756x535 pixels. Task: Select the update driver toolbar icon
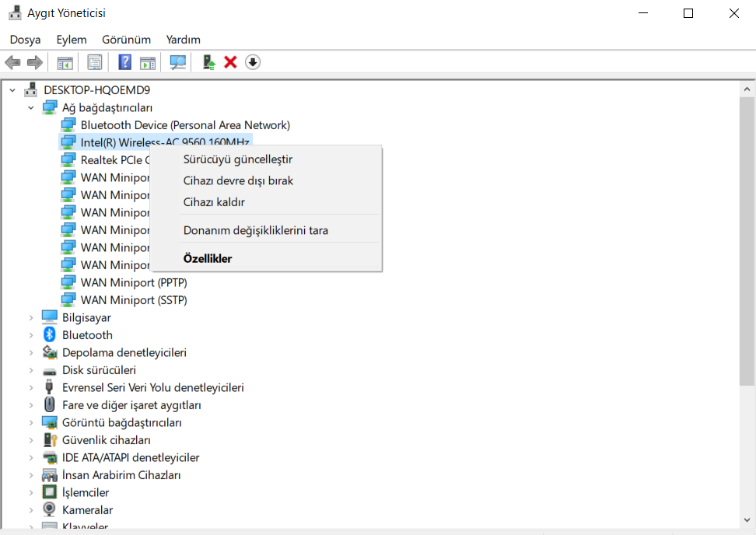pyautogui.click(x=208, y=61)
